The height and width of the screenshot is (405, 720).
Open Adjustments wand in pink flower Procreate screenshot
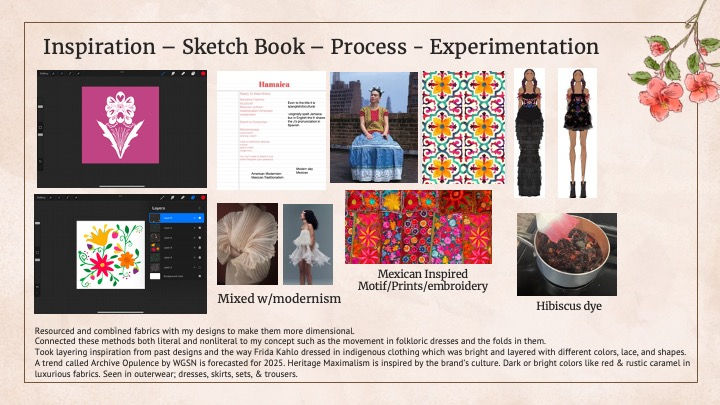tap(62, 73)
